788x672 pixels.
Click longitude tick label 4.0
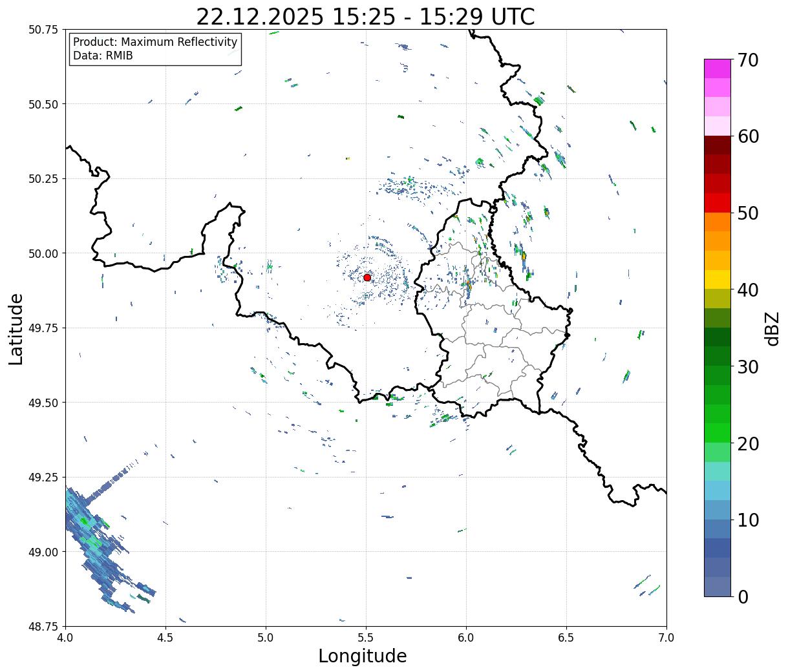(65, 638)
